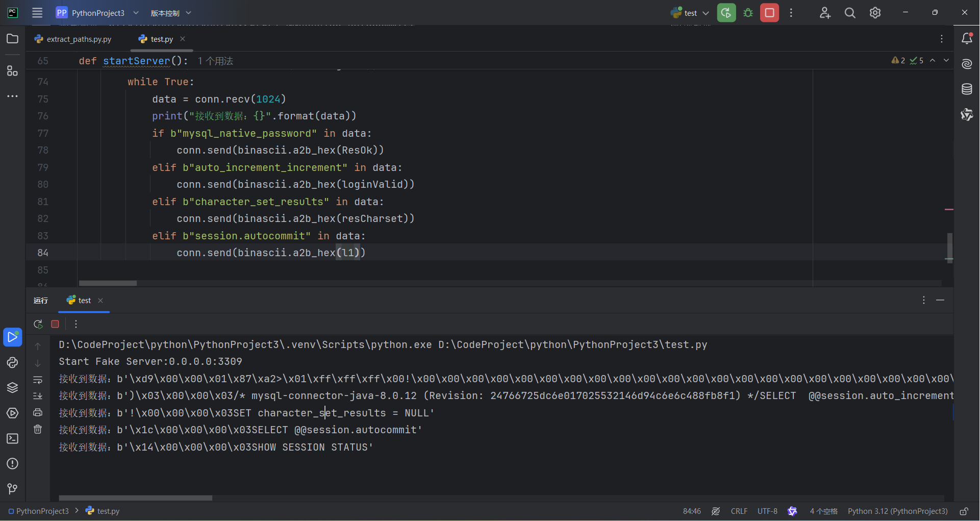Open the code with me user icon
The width and height of the screenshot is (980, 521).
pyautogui.click(x=825, y=13)
